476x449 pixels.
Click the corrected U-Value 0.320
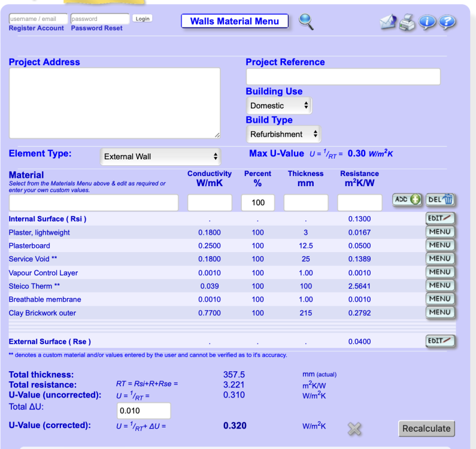coord(235,426)
